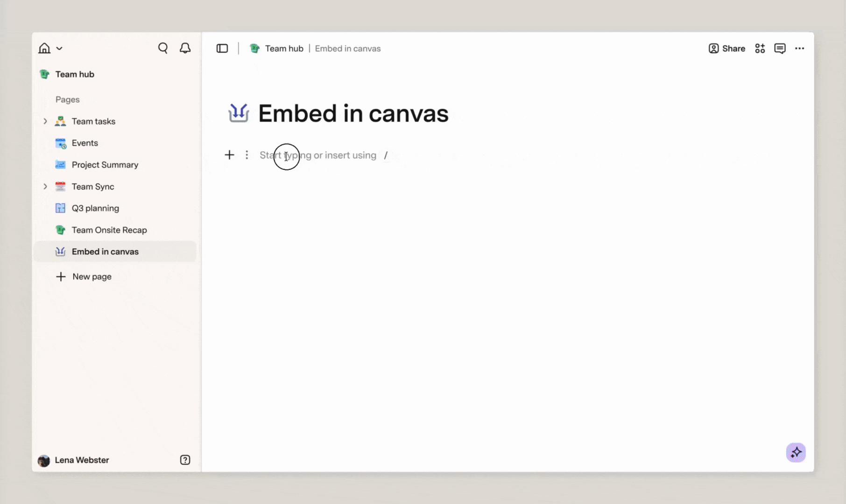Open the more options ellipsis menu
The height and width of the screenshot is (504, 846).
[x=800, y=49]
